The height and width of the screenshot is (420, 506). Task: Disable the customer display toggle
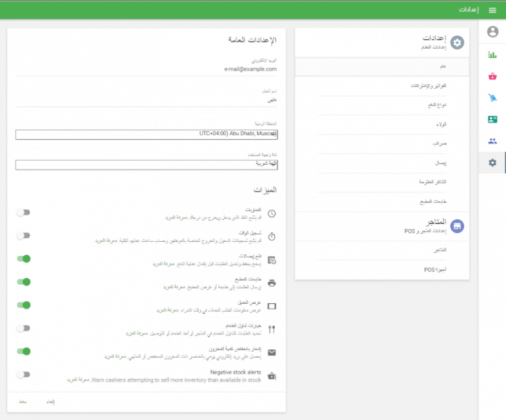click(x=24, y=305)
